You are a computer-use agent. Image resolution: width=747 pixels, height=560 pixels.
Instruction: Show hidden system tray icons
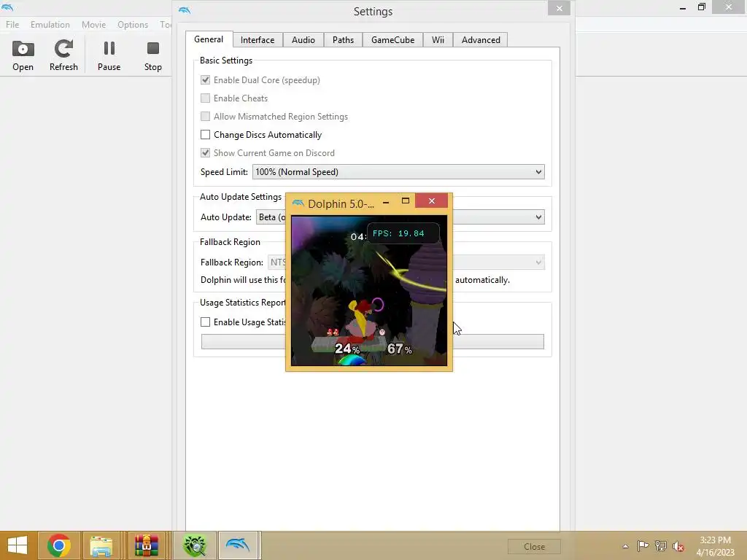point(625,546)
